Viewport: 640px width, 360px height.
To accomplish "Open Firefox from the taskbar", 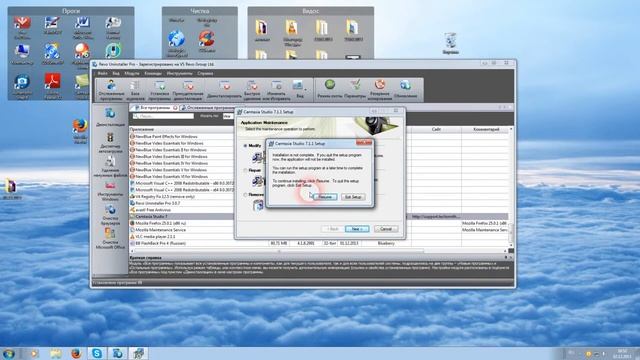I will [x=76, y=353].
